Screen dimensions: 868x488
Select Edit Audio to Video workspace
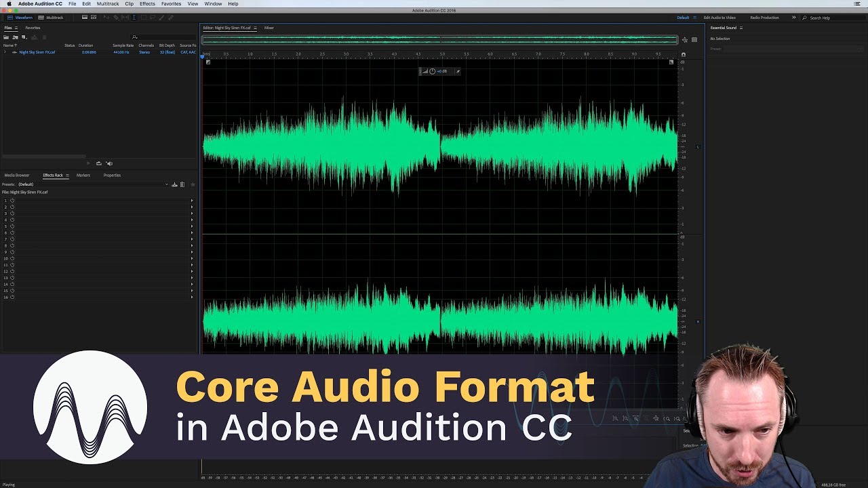click(719, 18)
